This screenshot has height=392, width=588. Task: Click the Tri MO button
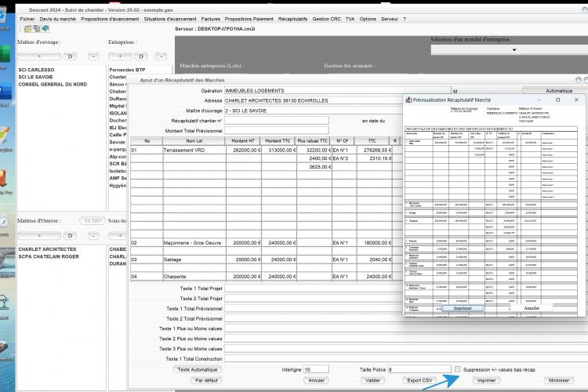[x=93, y=220]
